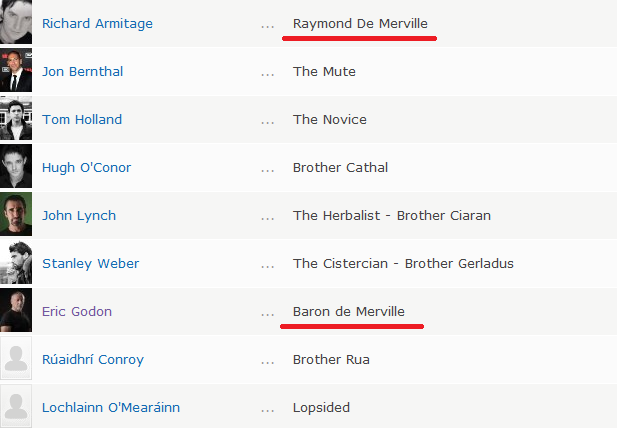Open Lochlainn O'Mearáinn's profile link
619x428 pixels.
coord(111,407)
